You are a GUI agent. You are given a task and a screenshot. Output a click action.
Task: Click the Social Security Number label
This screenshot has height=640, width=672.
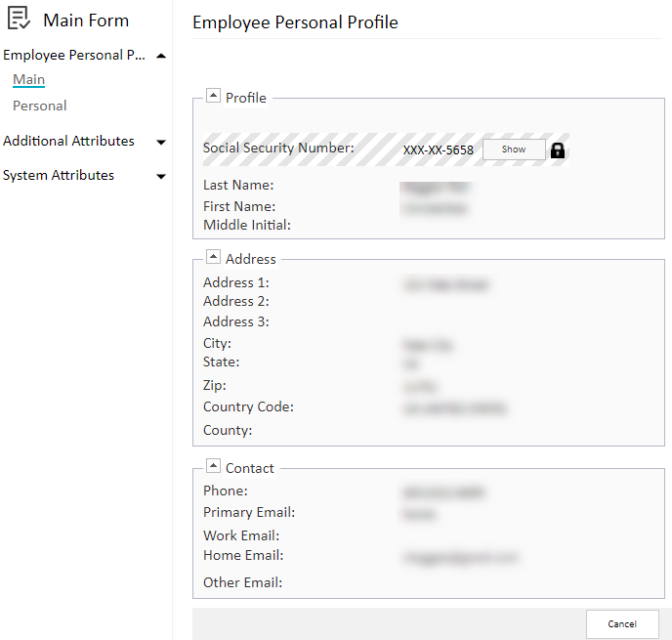(x=278, y=148)
